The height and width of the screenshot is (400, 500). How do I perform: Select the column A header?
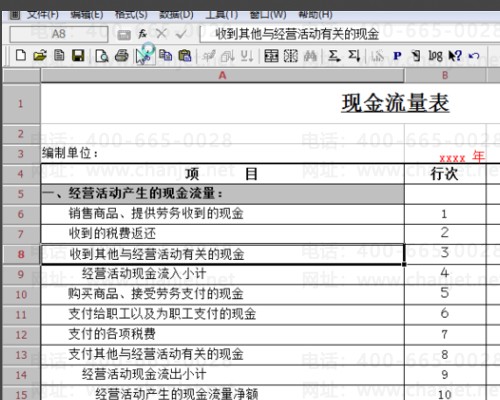click(x=222, y=76)
